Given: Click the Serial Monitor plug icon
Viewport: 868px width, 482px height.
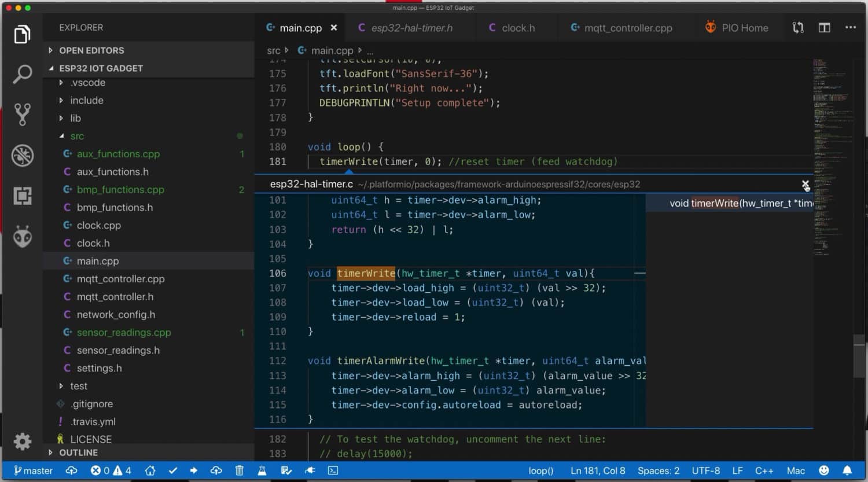Looking at the screenshot, I should pyautogui.click(x=310, y=470).
